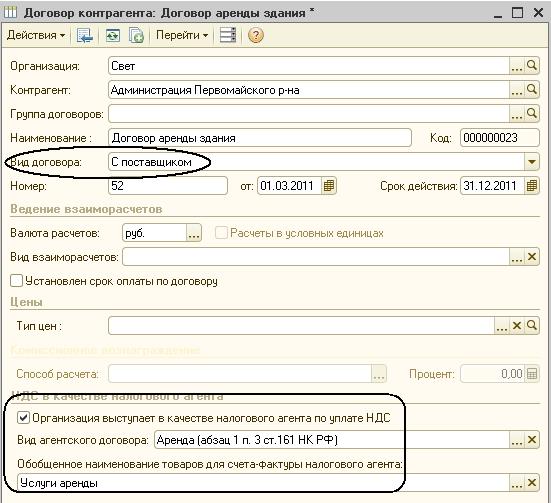
Task: Click the Вид договора field С поставщиком
Action: pyautogui.click(x=317, y=162)
